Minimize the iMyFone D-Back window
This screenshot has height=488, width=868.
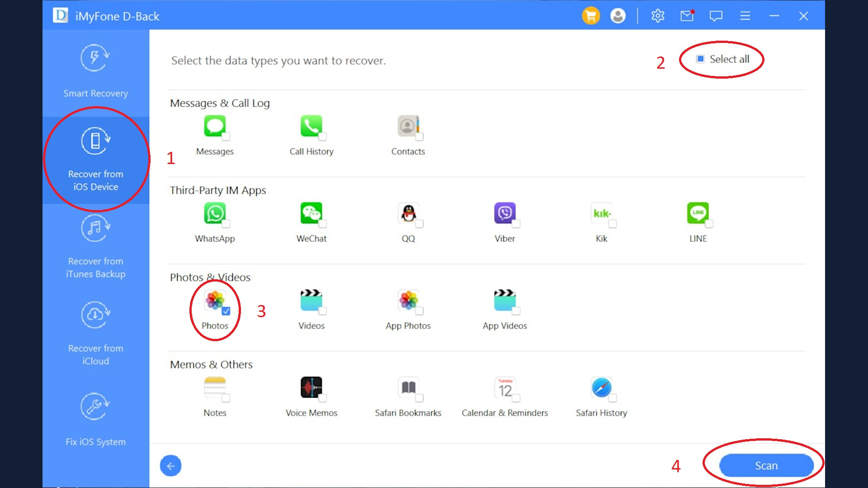pyautogui.click(x=774, y=16)
